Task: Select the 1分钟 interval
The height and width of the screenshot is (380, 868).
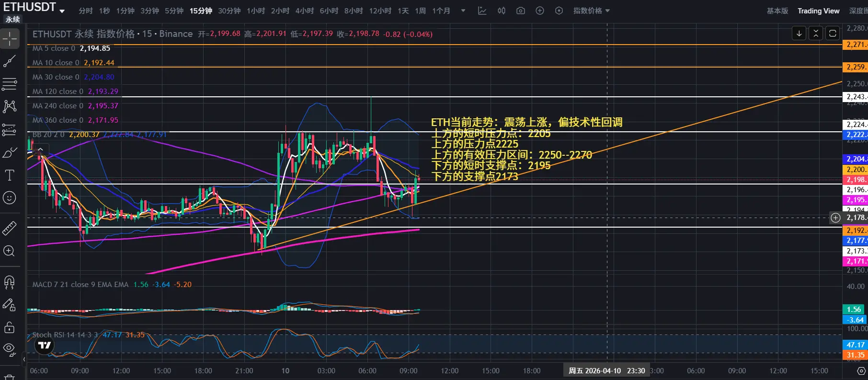Action: (126, 11)
